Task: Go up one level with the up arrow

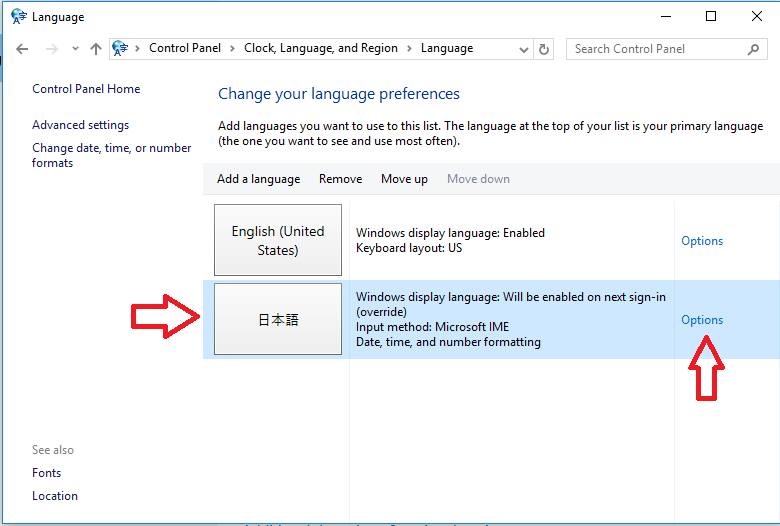Action: click(96, 49)
